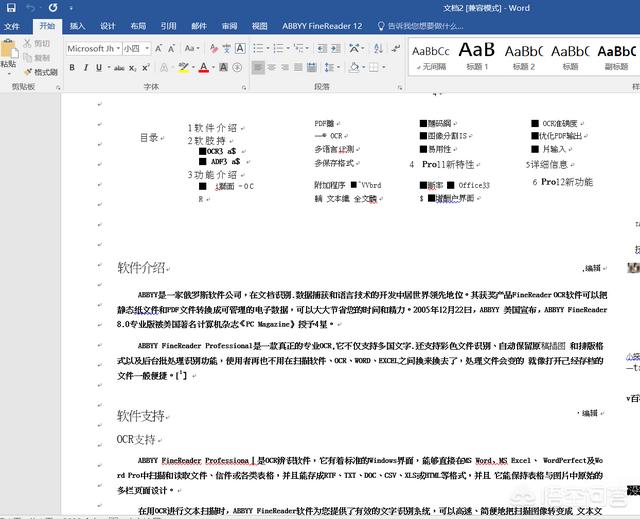Click the 复制 (Copy) button
Viewport: 640px width, 519px height.
click(x=37, y=58)
